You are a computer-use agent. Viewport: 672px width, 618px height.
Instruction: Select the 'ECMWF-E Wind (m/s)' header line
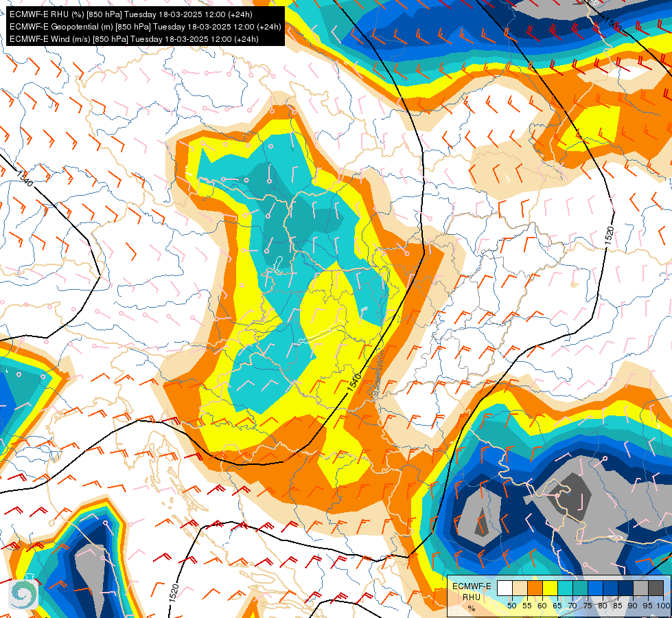134,39
